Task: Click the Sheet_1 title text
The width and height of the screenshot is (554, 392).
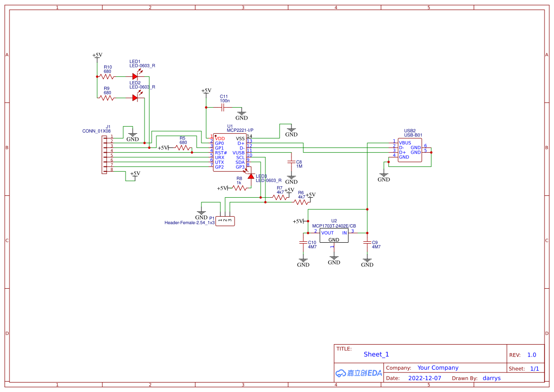Action: pyautogui.click(x=376, y=354)
